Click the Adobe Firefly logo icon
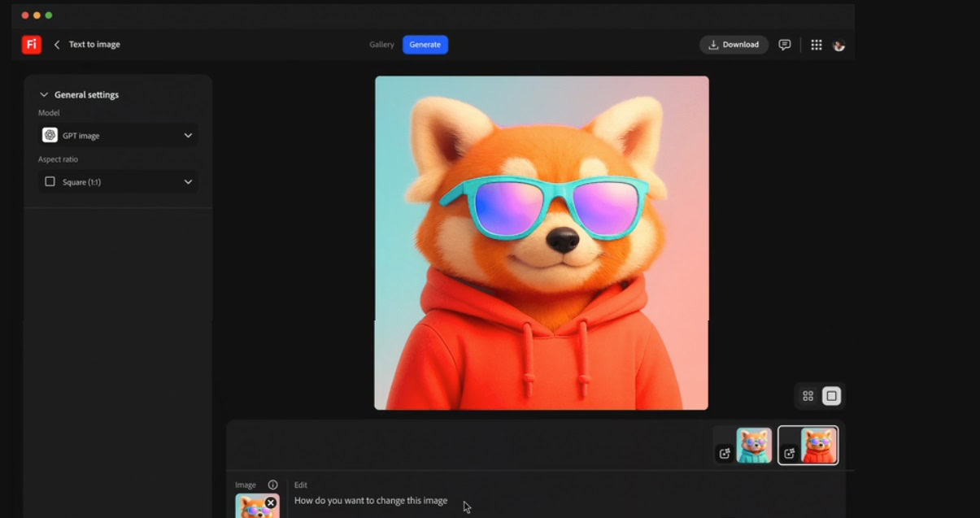This screenshot has width=980, height=518. coord(31,45)
